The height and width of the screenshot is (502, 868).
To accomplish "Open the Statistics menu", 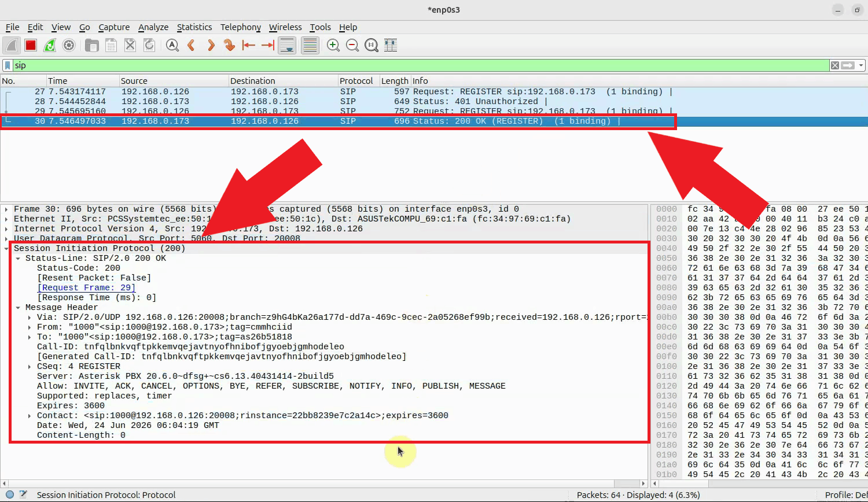I will pos(194,27).
